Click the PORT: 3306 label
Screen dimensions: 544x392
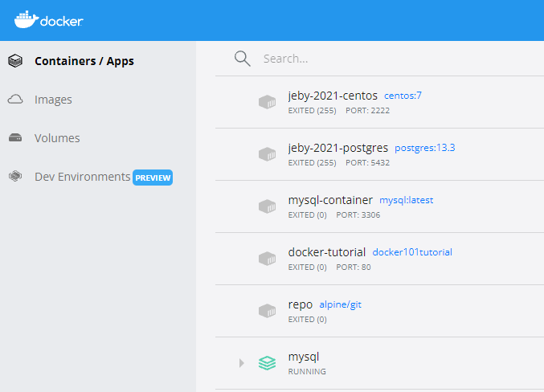pyautogui.click(x=358, y=215)
